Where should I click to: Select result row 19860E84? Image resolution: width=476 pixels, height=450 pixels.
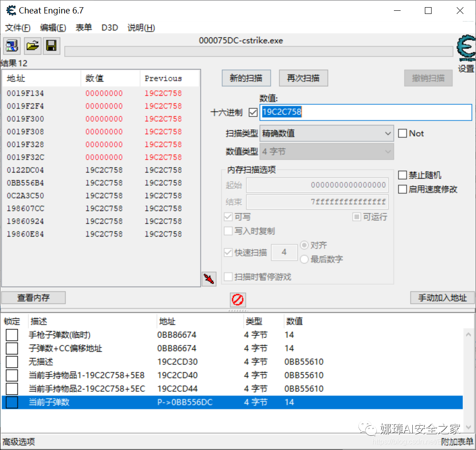(101, 234)
